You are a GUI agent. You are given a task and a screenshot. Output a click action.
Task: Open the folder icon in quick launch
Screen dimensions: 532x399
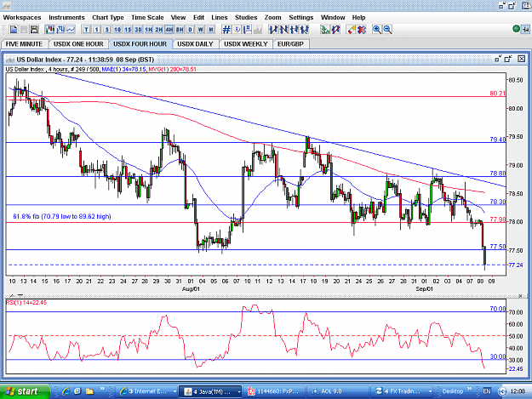click(89, 391)
